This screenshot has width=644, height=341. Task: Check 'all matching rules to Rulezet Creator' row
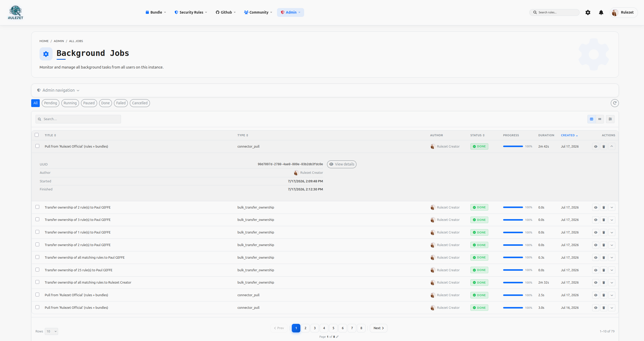37,282
